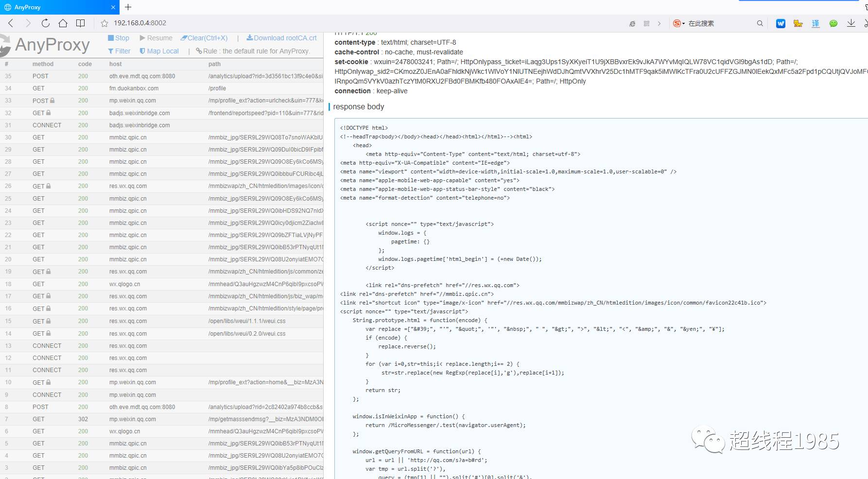The height and width of the screenshot is (479, 868).
Task: Click the host column header
Action: click(x=116, y=64)
